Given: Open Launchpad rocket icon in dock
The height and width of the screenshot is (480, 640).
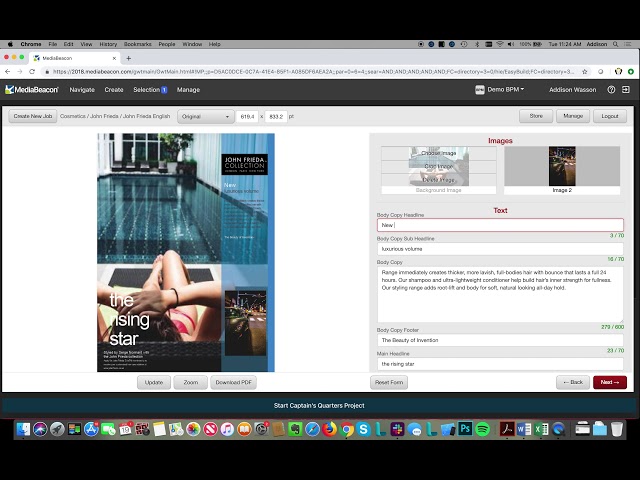Looking at the screenshot, I should 58,429.
